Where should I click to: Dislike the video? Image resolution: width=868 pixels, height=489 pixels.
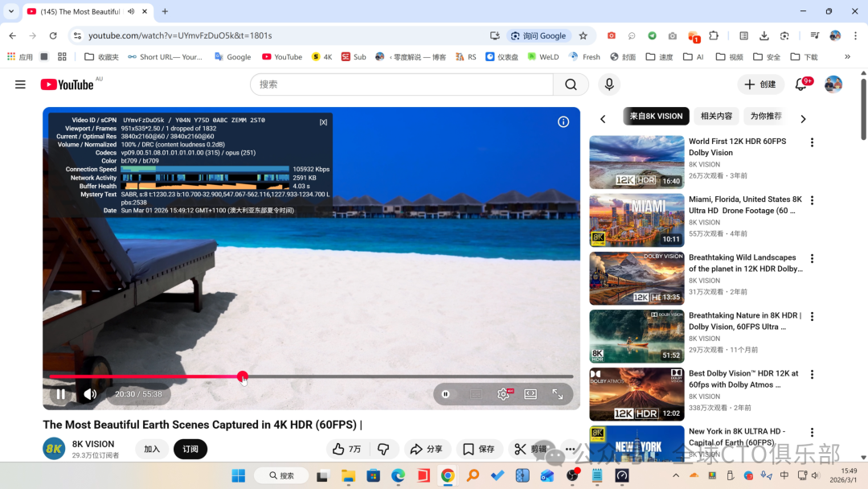383,449
